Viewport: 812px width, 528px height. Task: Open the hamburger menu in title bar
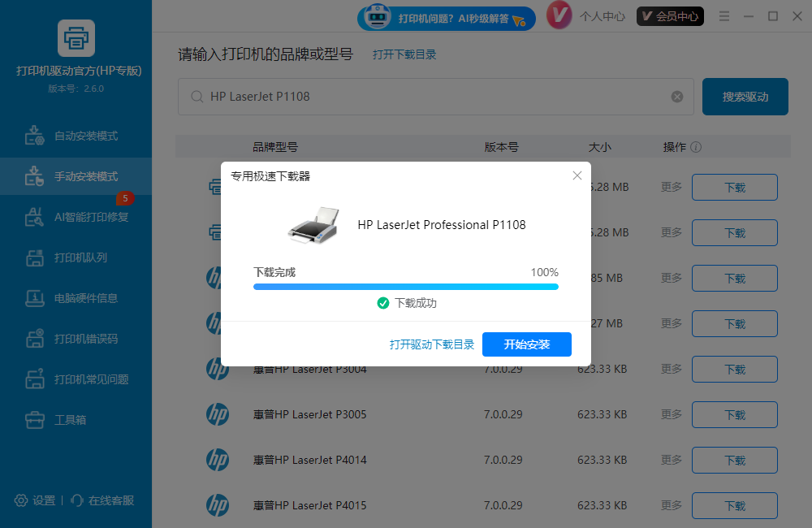(x=724, y=16)
